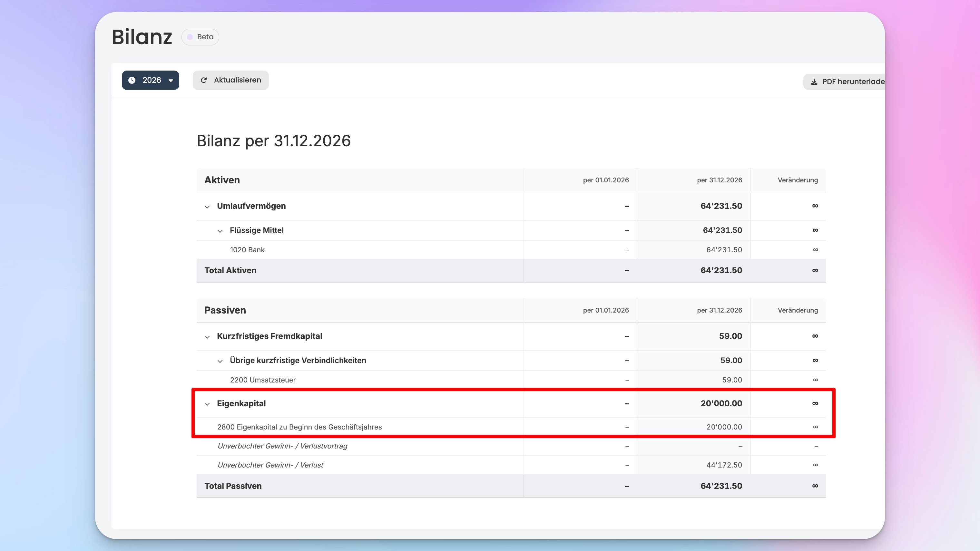Select the 1020 Bank account row

511,250
